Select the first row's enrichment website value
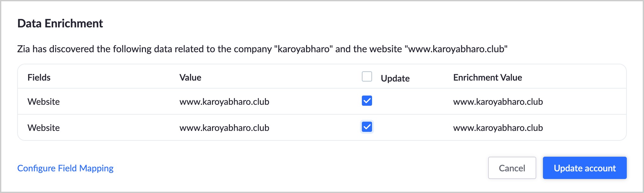The height and width of the screenshot is (193, 644). tap(498, 102)
